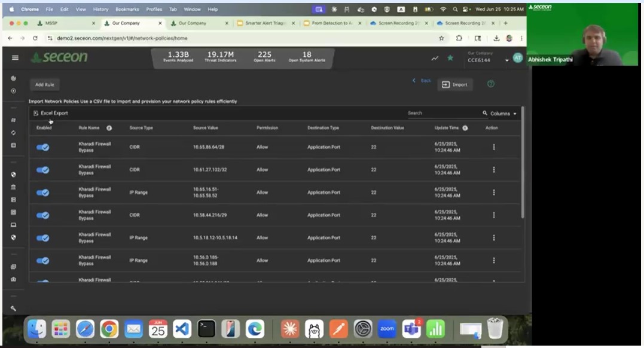
Task: Toggle the rule for 10.56.0.186-10.56.0.188
Action: (x=42, y=260)
